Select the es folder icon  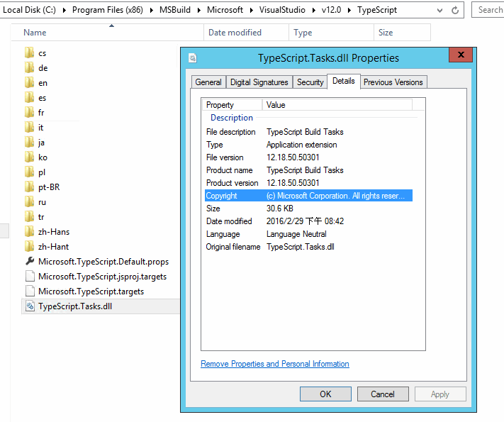pos(29,97)
